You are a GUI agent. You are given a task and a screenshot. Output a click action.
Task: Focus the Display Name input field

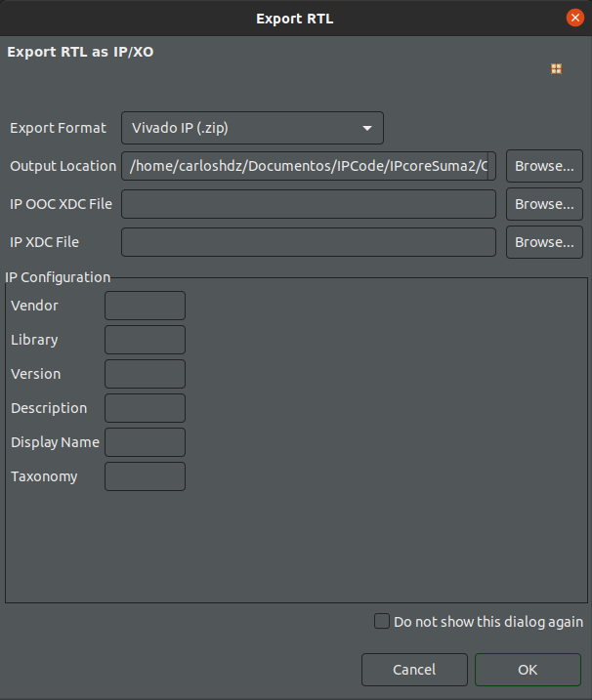pyautogui.click(x=146, y=442)
